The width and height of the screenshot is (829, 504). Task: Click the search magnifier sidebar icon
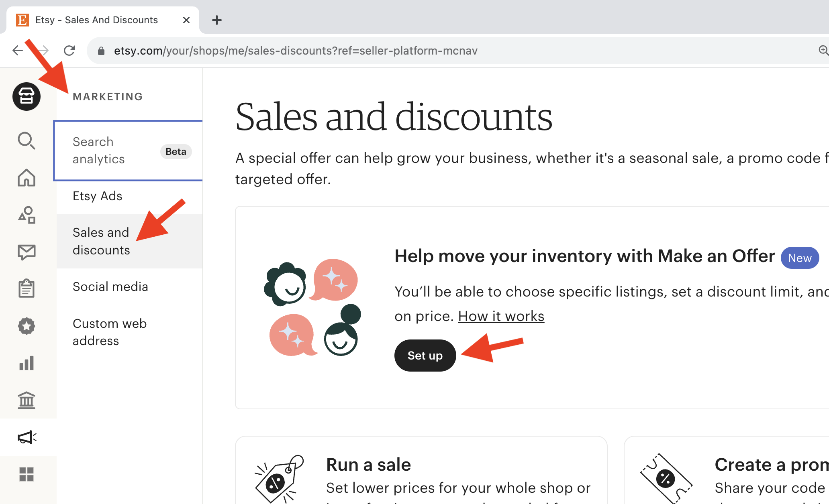27,140
